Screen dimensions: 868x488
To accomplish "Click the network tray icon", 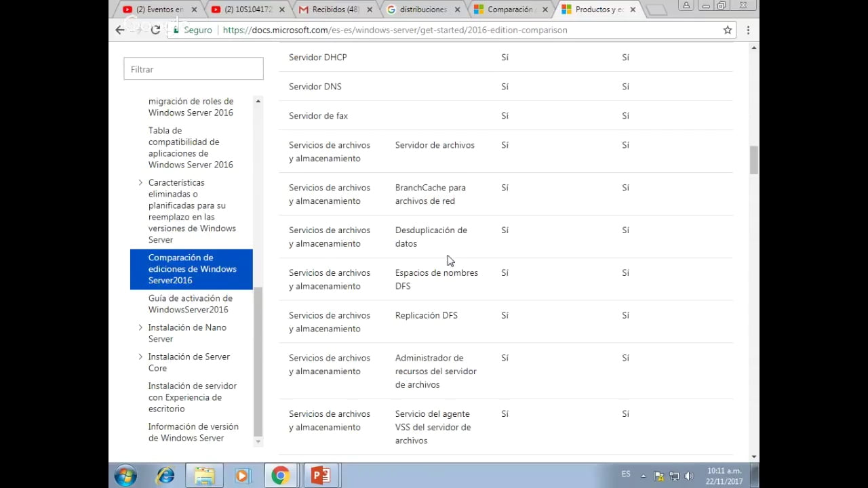I will click(675, 476).
